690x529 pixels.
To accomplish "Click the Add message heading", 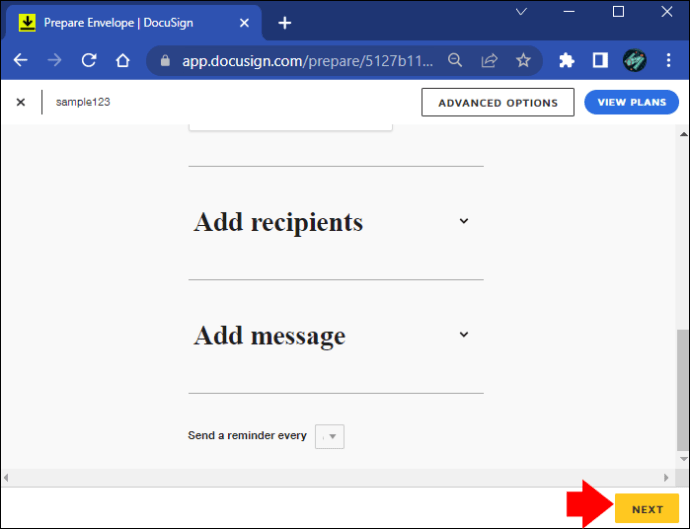I will [269, 336].
